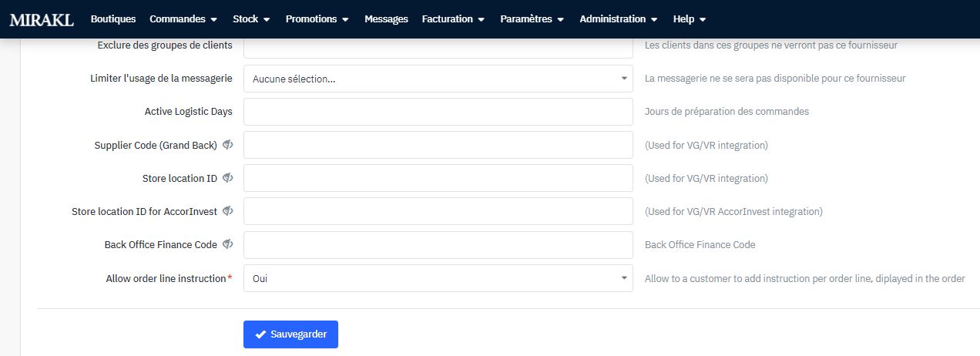This screenshot has height=356, width=980.
Task: Open the Stock dropdown menu
Action: point(251,19)
